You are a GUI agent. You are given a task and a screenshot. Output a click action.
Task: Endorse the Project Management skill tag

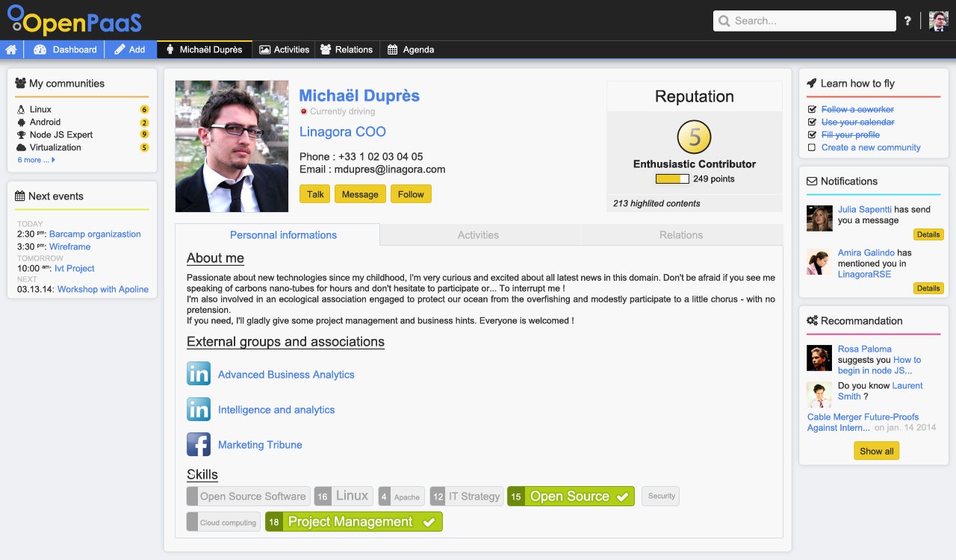[354, 522]
